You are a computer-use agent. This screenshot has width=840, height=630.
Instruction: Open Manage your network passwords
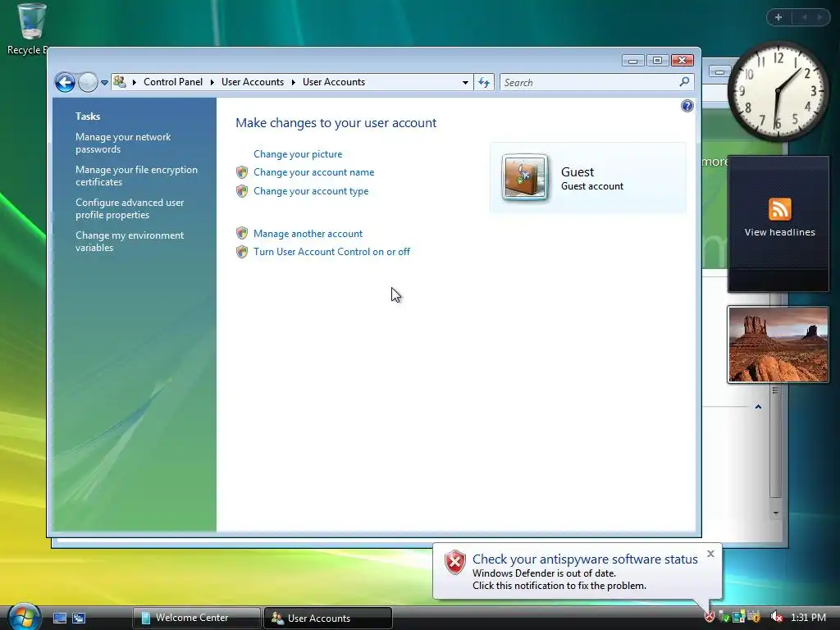(x=123, y=143)
